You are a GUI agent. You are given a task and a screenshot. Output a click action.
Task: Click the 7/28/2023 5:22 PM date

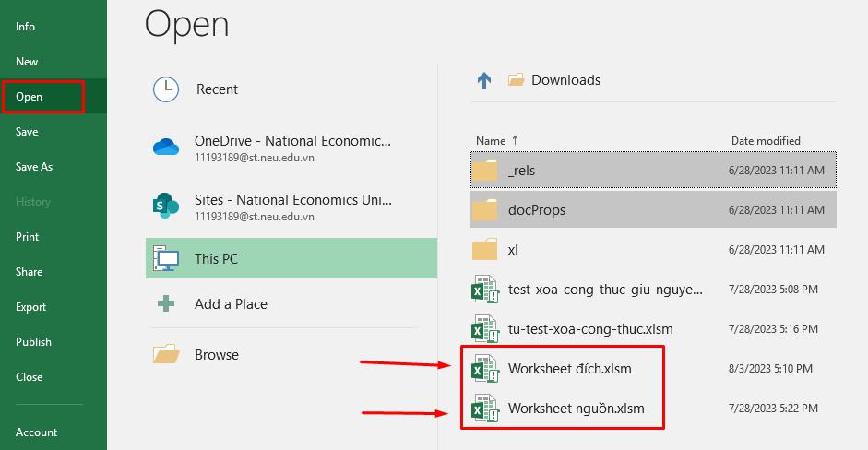pyautogui.click(x=773, y=409)
